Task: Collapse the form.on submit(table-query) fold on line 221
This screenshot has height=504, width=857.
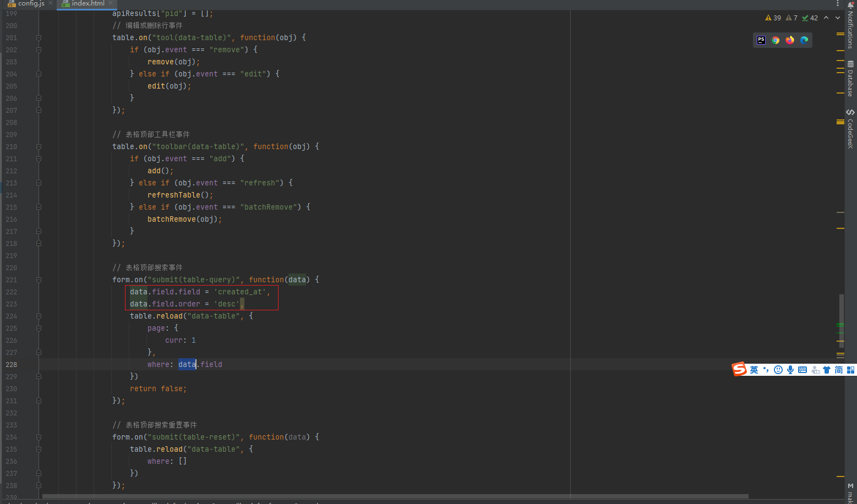Action: click(x=39, y=280)
